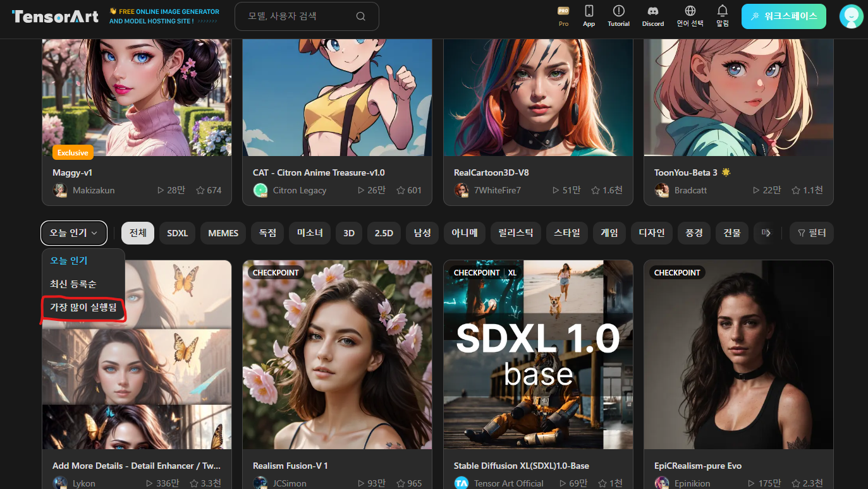This screenshot has width=868, height=489.
Task: Click JCSimon author avatar
Action: coord(260,483)
